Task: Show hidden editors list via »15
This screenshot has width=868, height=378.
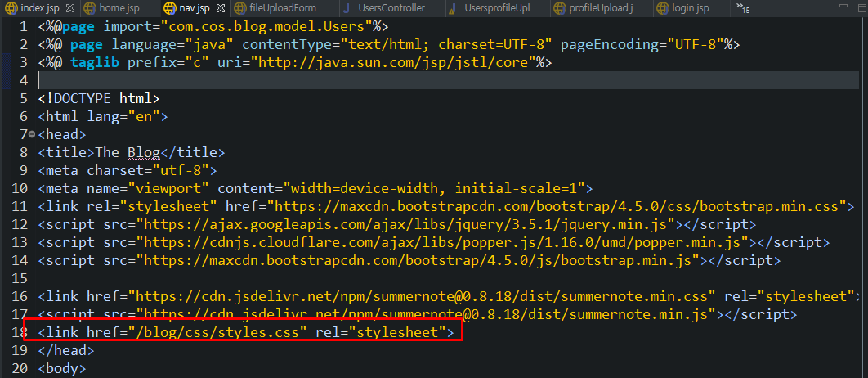Action: 743,7
